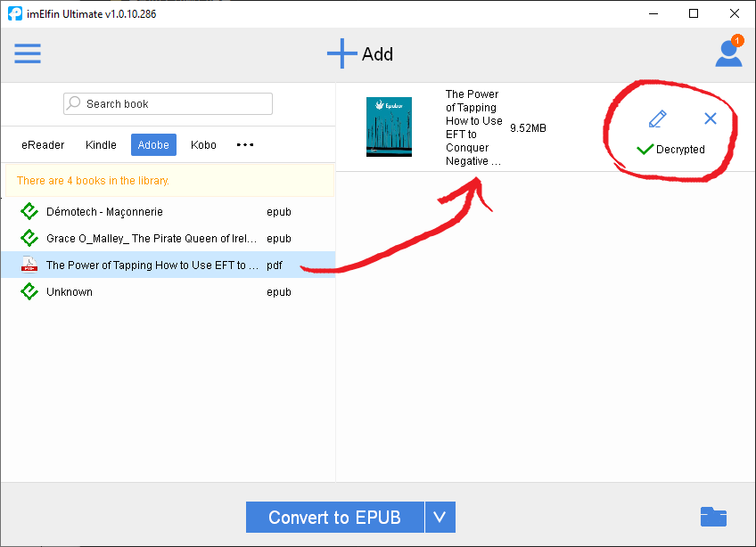
Task: Select The Power of Tapping list row
Action: [x=168, y=265]
